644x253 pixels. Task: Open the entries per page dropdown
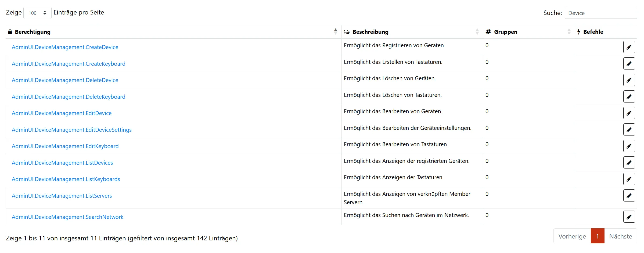coord(37,13)
